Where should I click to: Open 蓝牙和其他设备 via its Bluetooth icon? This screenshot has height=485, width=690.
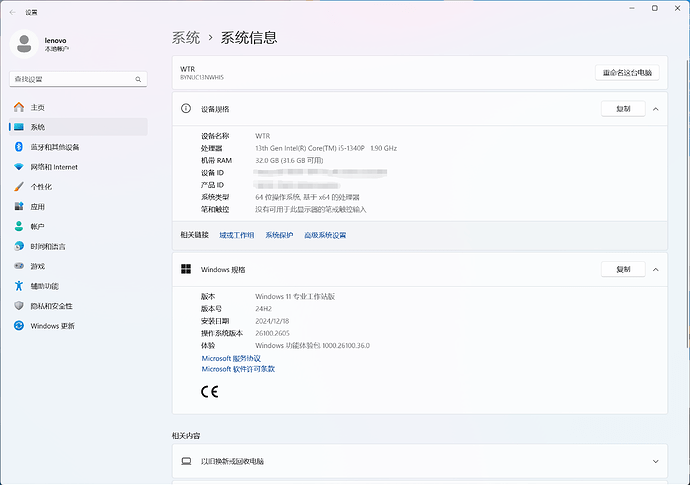[x=18, y=147]
